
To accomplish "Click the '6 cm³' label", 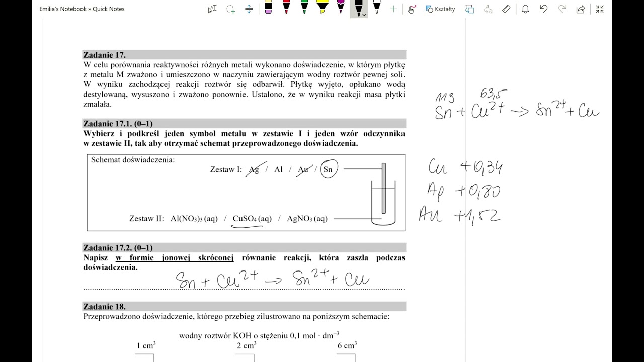I will click(347, 345).
